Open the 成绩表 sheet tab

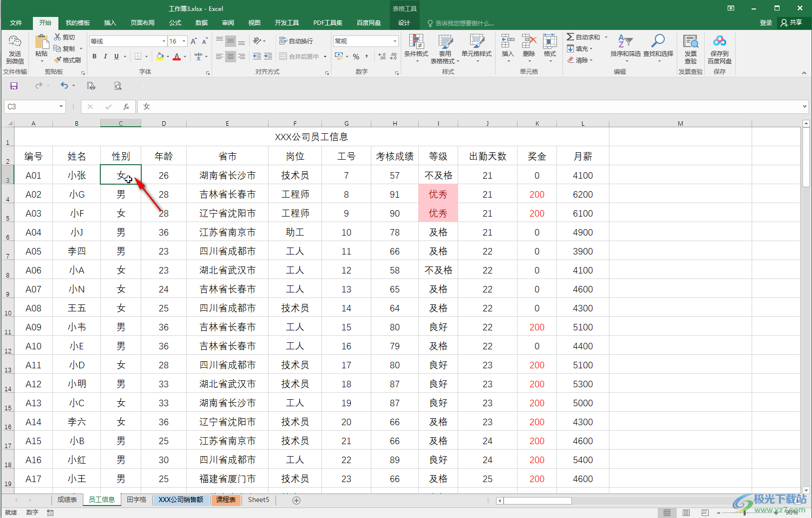[67, 500]
